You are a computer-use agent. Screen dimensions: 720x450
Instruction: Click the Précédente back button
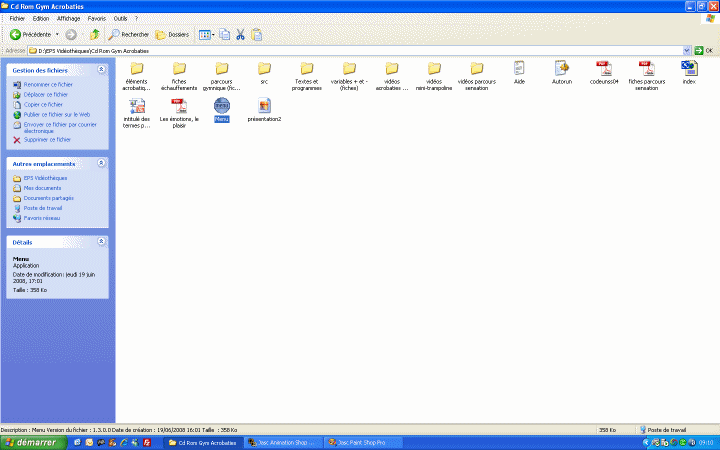tap(34, 34)
